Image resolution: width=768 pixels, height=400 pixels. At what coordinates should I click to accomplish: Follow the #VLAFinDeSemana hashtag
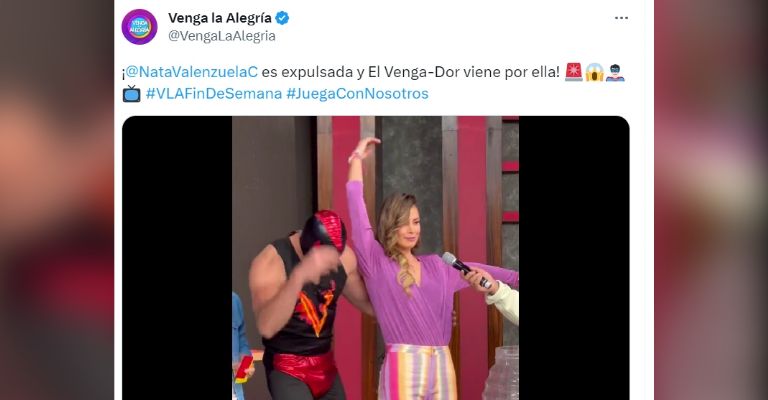[x=214, y=94]
